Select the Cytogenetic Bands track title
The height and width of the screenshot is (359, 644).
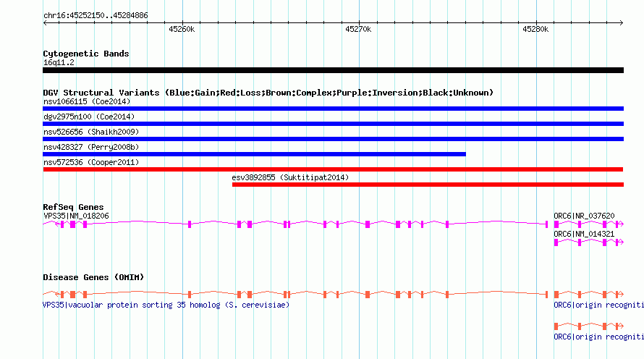point(86,54)
